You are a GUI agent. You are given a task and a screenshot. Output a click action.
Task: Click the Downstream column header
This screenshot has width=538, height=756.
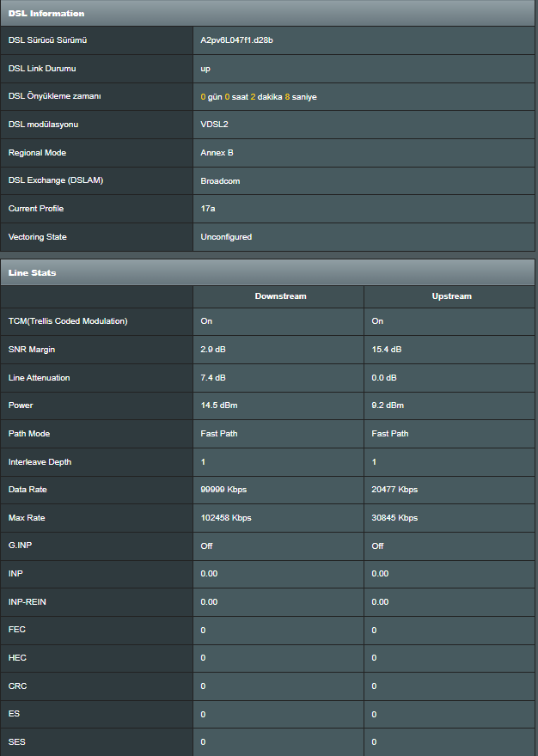[280, 296]
